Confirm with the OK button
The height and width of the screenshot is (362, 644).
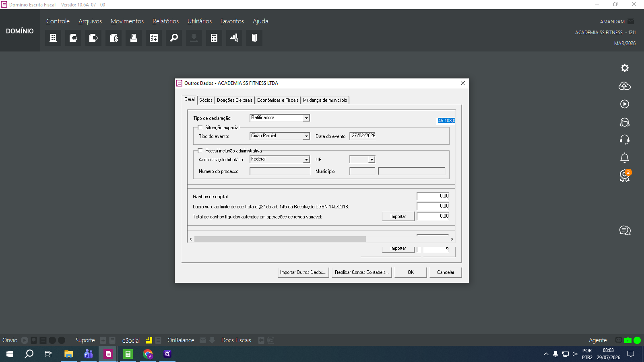tap(411, 272)
